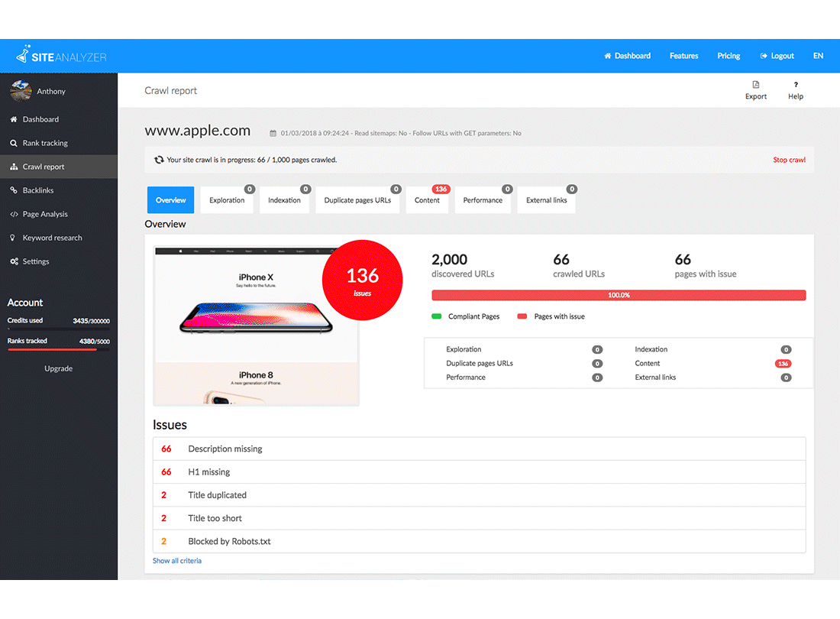Click the Performance row in summary table

pyautogui.click(x=525, y=378)
